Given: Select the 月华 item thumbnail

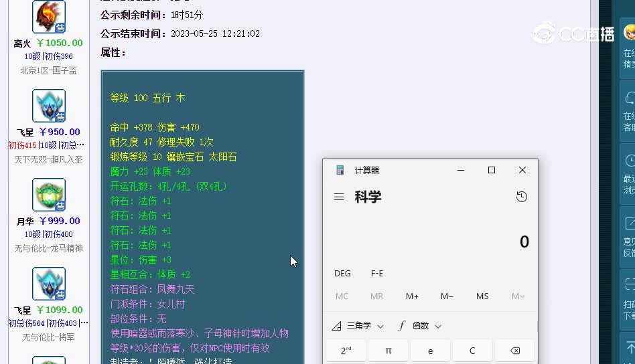Looking at the screenshot, I should tap(49, 195).
